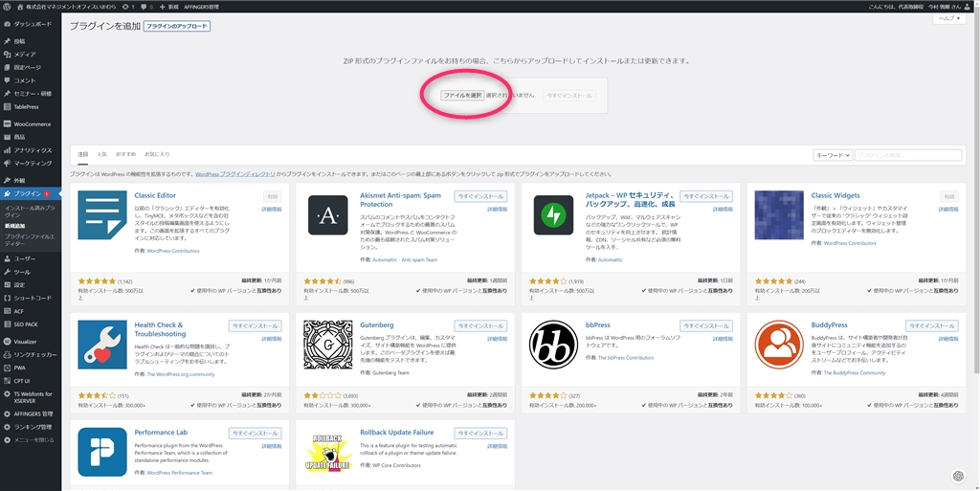The width and height of the screenshot is (980, 491).
Task: Open リンクチェッカー in the sidebar
Action: pyautogui.click(x=31, y=355)
